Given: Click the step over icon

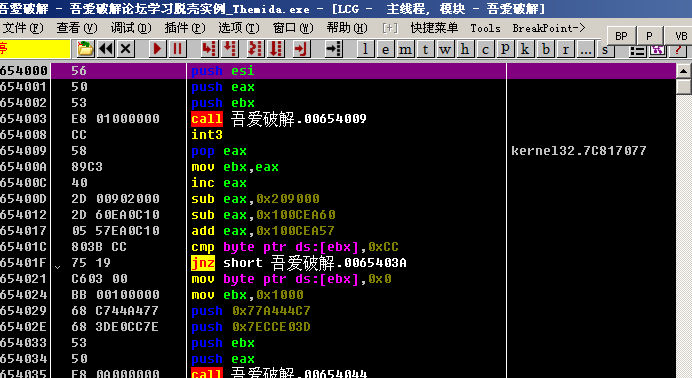Looking at the screenshot, I should point(230,49).
